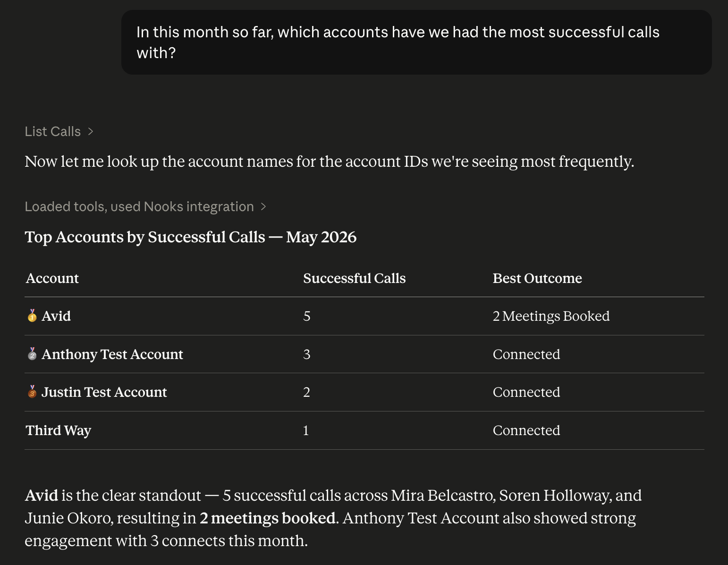Screen dimensions: 728x565
Task: Open the List Calls tool step
Action: pos(53,131)
